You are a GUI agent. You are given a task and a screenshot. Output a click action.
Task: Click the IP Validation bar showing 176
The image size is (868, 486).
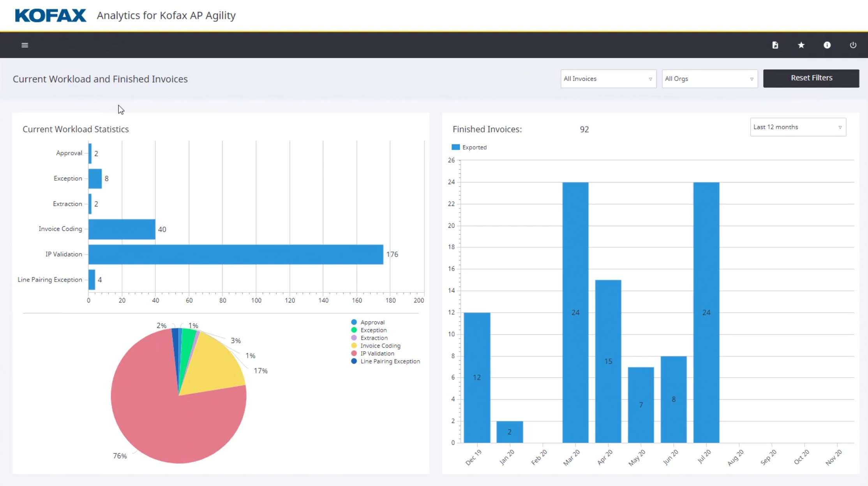235,254
